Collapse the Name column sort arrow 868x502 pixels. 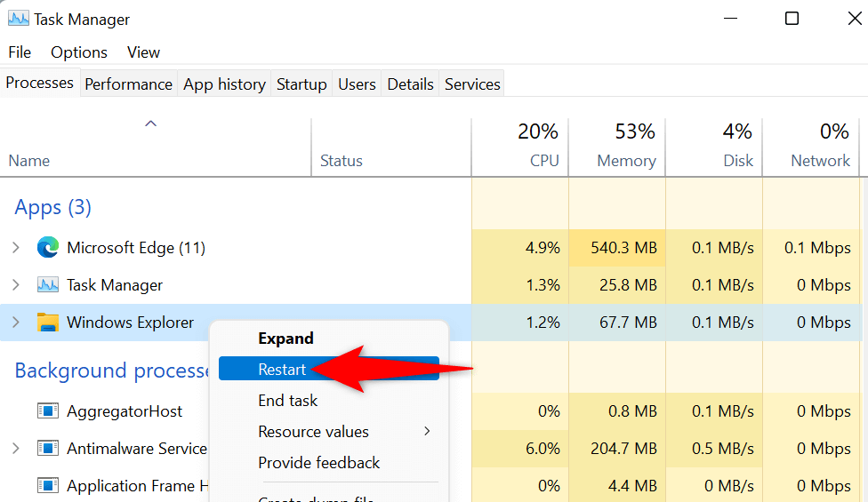151,124
